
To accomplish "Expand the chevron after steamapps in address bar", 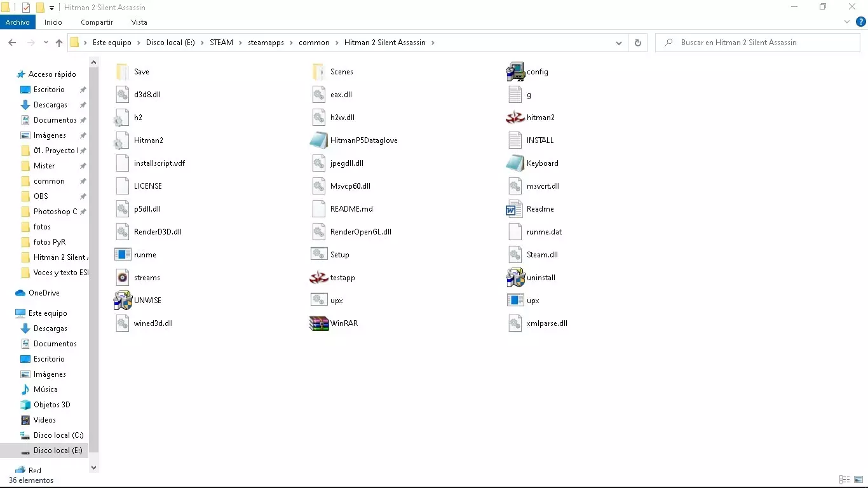I will [290, 43].
